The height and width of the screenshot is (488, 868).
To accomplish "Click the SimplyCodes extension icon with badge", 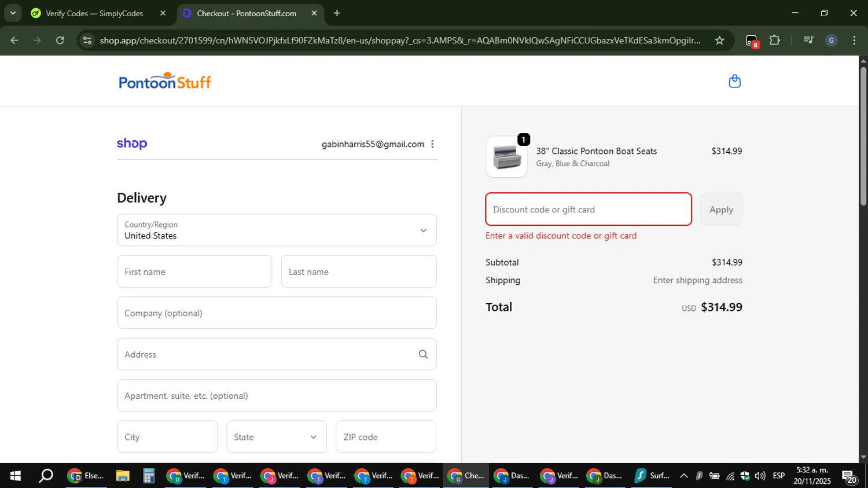I will click(x=752, y=41).
